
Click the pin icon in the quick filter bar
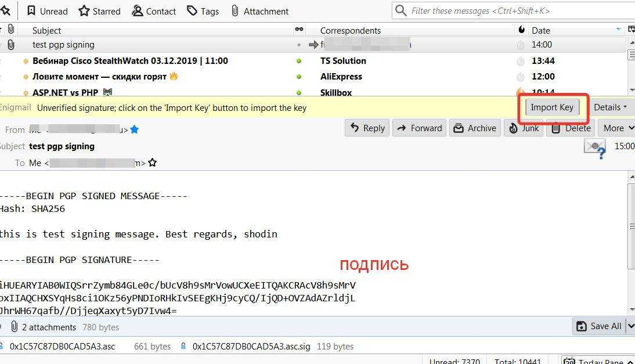pyautogui.click(x=6, y=10)
